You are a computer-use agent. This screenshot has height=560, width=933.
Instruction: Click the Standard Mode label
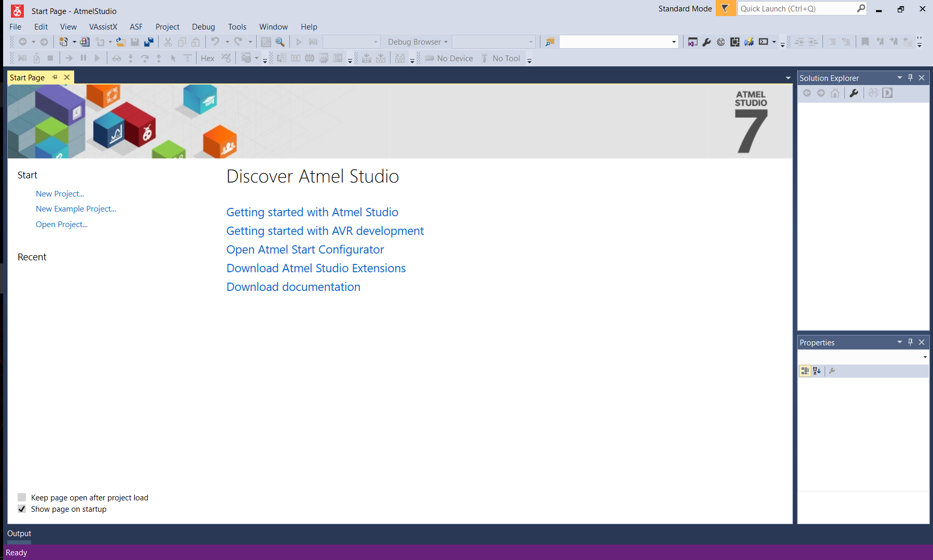(685, 8)
